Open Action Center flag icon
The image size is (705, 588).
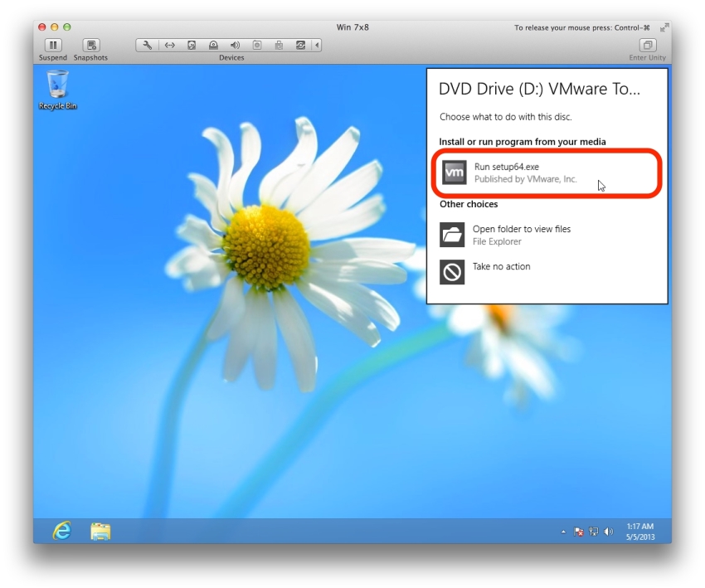(580, 531)
